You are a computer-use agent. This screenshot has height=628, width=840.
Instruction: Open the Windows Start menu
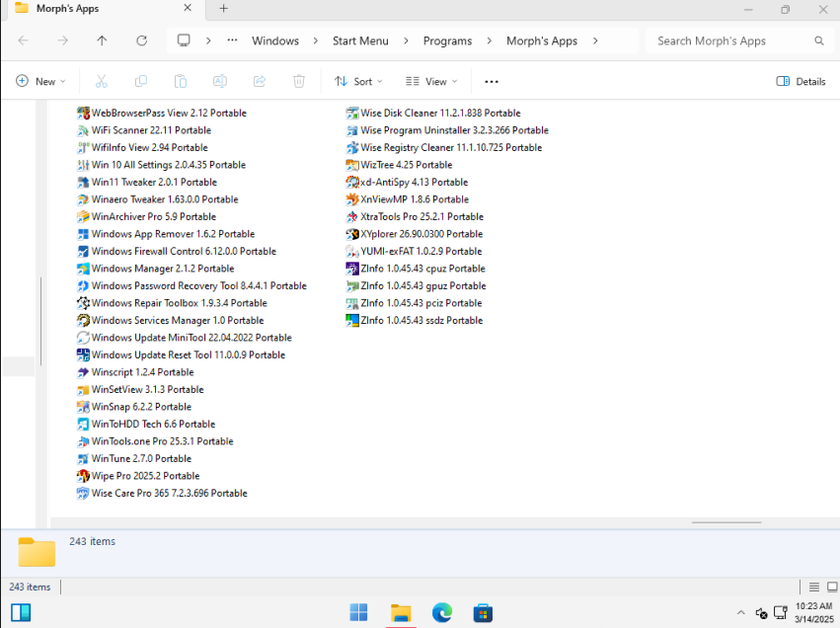358,612
